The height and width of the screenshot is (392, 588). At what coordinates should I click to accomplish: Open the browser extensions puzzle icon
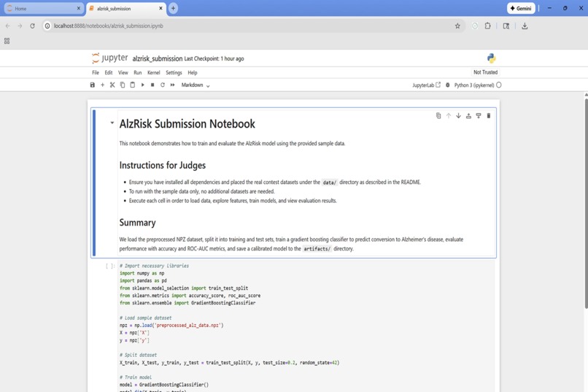(487, 26)
